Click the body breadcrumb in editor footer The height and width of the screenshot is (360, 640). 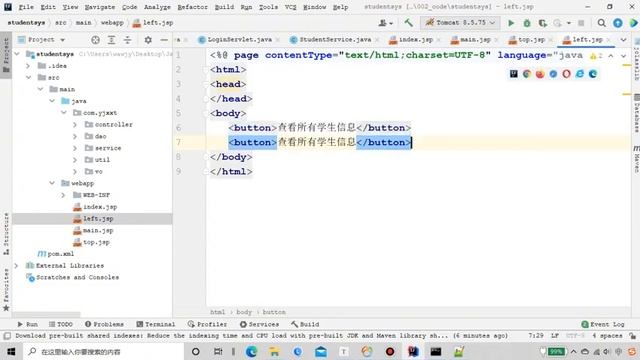244,312
